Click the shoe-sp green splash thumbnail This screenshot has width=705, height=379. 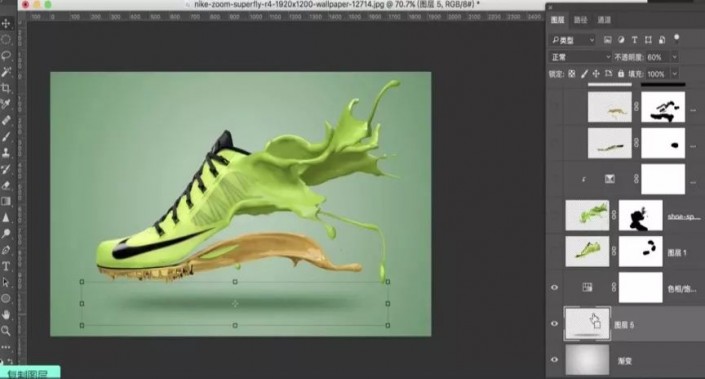click(587, 215)
